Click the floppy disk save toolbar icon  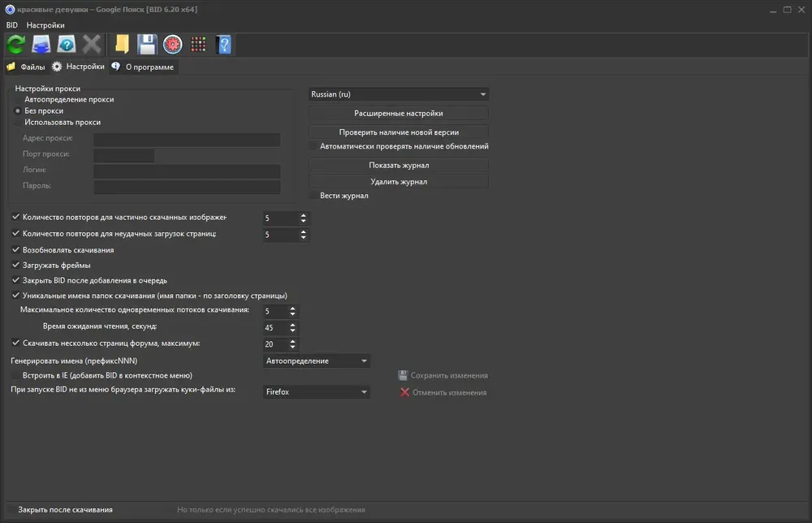point(147,45)
